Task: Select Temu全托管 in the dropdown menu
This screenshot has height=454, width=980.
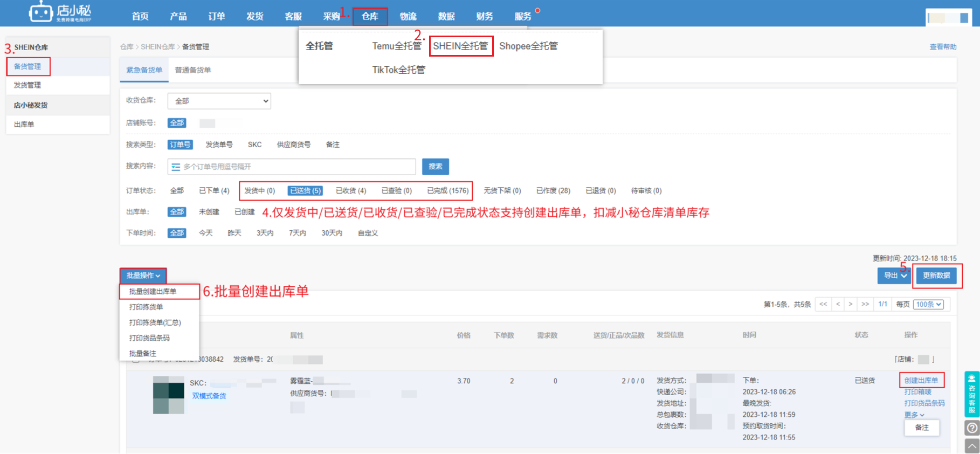Action: click(x=397, y=46)
